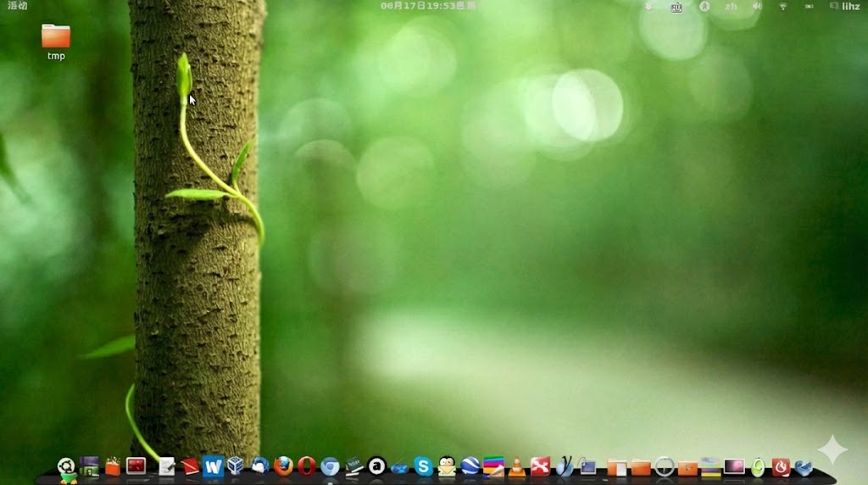Open the date and time calendar menu
This screenshot has height=485, width=868.
(428, 6)
